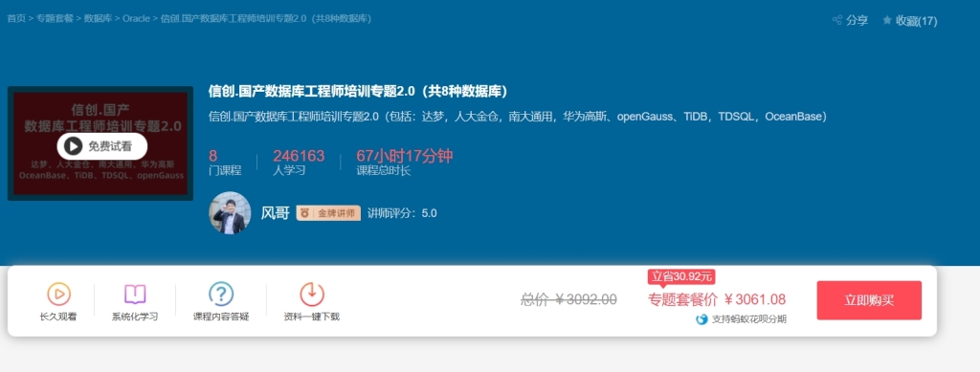Click the star favorite icon
Screen dimensions: 980x372
pyautogui.click(x=887, y=20)
